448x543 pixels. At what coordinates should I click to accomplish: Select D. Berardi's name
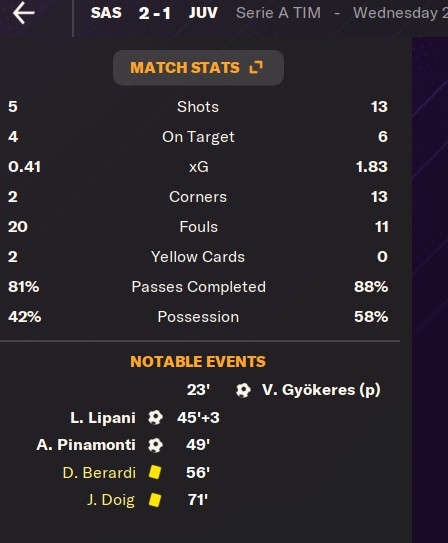(x=99, y=473)
